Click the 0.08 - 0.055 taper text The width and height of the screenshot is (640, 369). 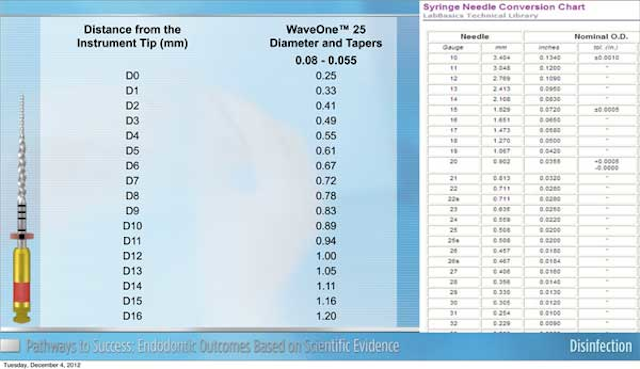point(326,60)
